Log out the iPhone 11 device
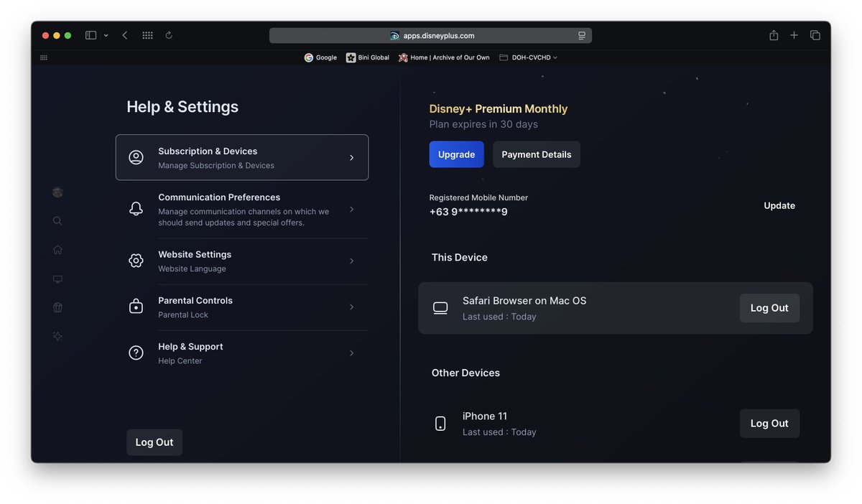Screen dimensions: 862x504 [x=769, y=424]
